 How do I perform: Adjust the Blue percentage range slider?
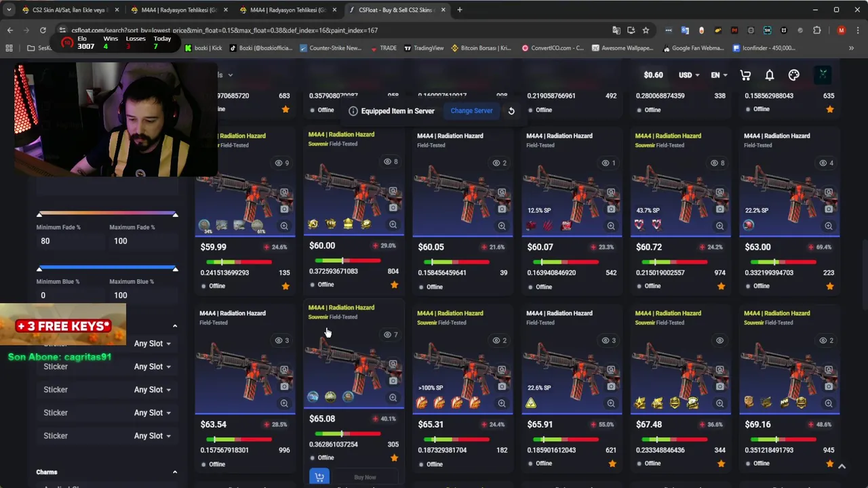pos(107,269)
